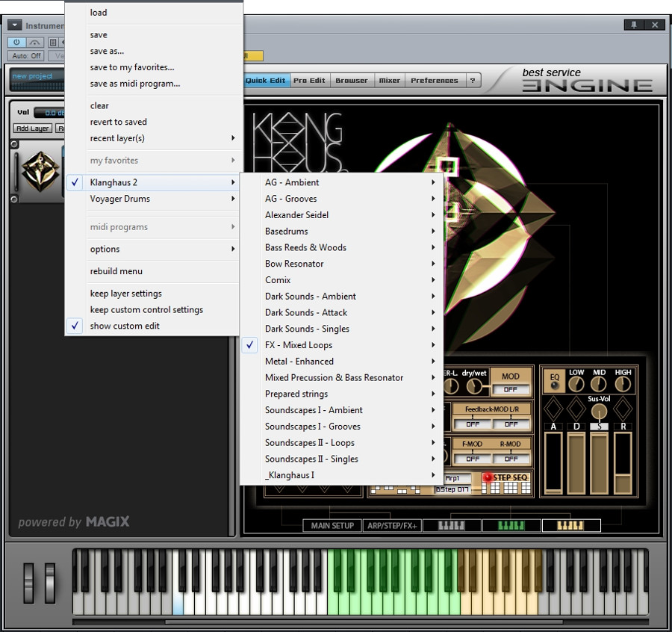Toggle the MOD OFF switch
Viewport: 672px width, 632px height.
pos(511,389)
